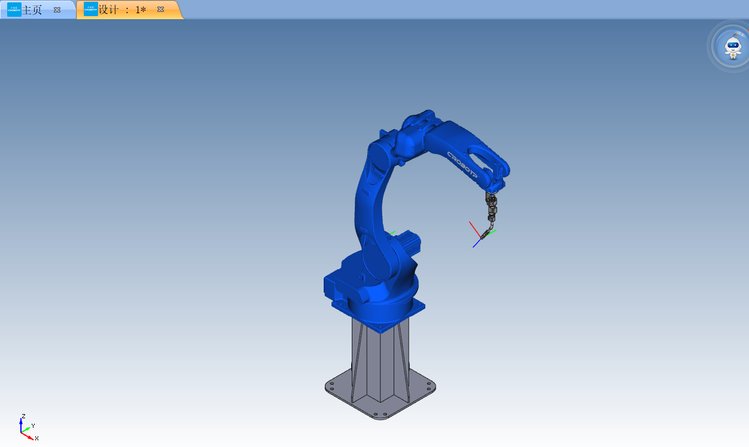Switch to the 主页 tab
The height and width of the screenshot is (447, 749).
(32, 9)
